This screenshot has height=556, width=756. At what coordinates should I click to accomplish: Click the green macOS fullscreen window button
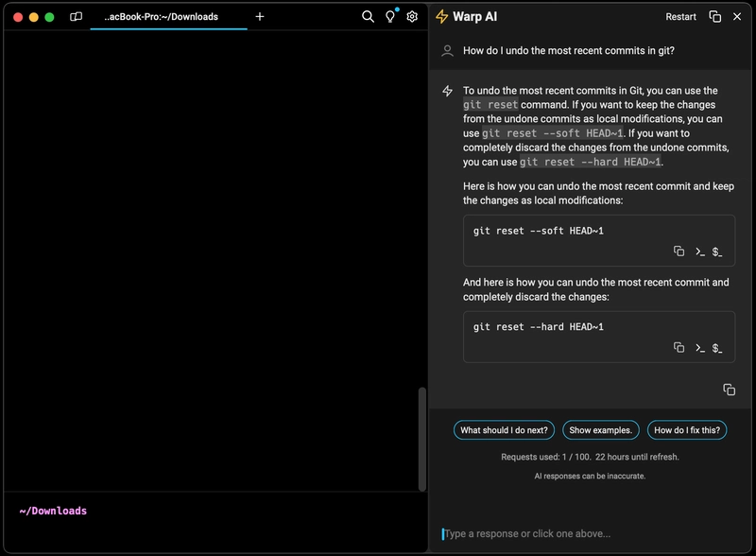(49, 17)
